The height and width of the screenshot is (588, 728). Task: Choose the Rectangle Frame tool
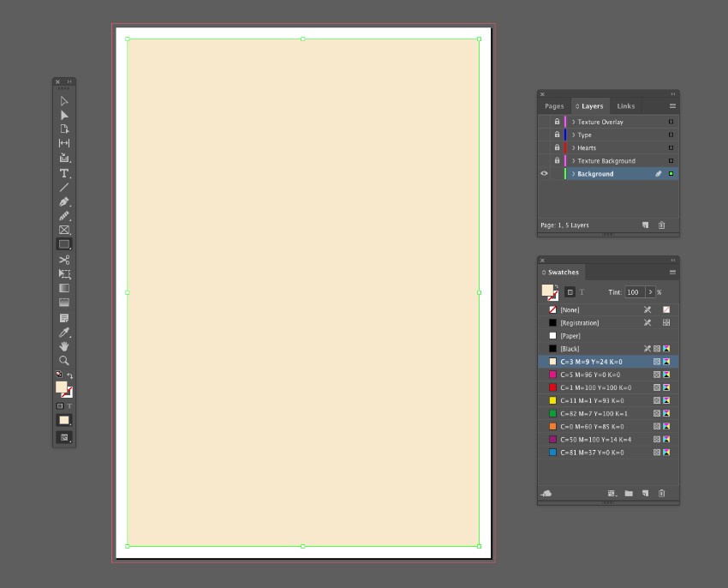(63, 229)
